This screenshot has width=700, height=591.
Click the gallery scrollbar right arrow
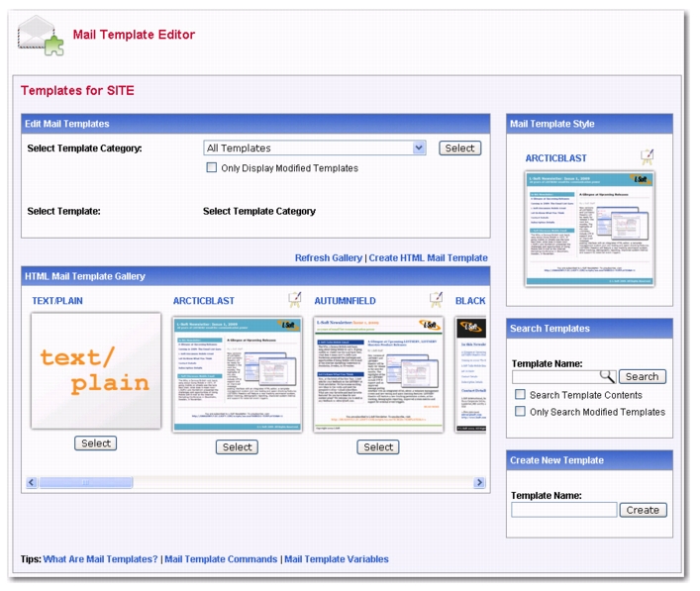coord(479,482)
